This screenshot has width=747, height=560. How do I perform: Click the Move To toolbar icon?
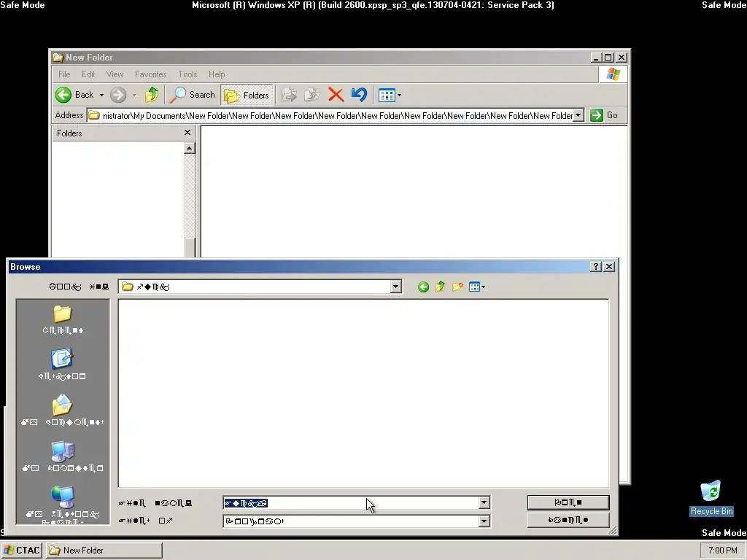[289, 95]
